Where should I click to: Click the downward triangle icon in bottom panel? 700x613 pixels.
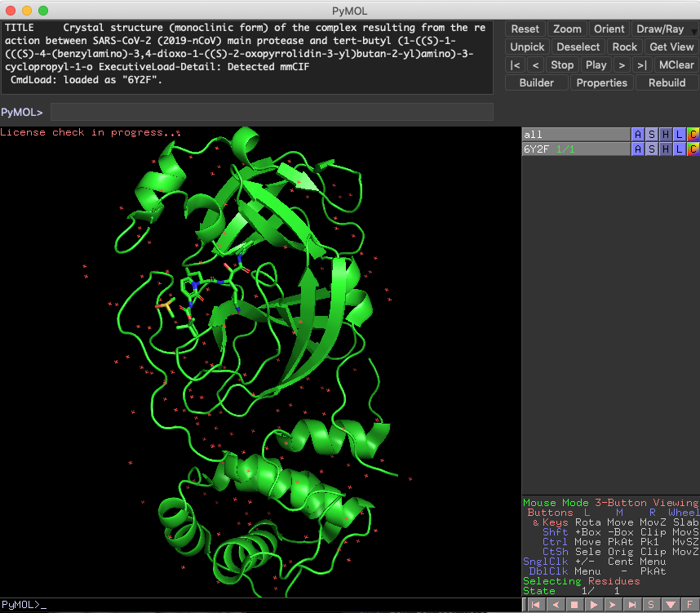(671, 605)
